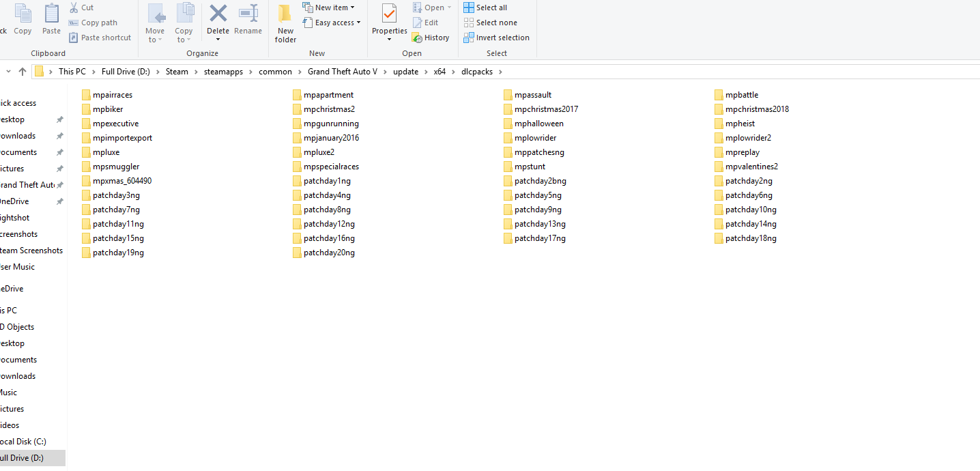Select the mphalloween folder
The image size is (980, 471).
coord(533,124)
